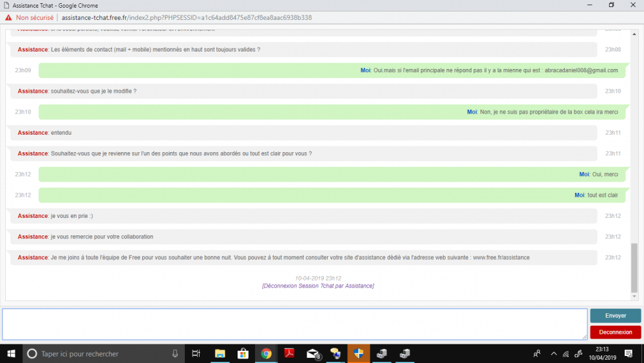This screenshot has height=363, width=644.
Task: Open Microsoft Store from the taskbar
Action: click(243, 353)
